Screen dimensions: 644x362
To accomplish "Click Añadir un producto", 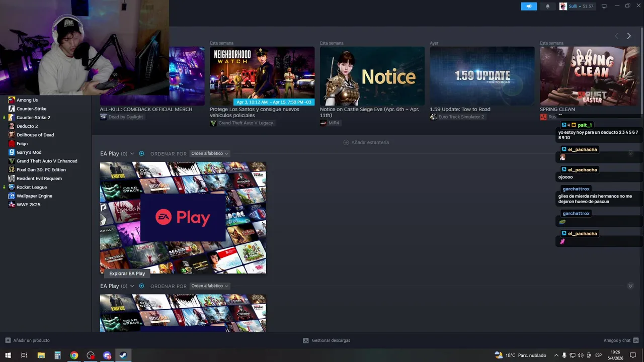I will (28, 340).
